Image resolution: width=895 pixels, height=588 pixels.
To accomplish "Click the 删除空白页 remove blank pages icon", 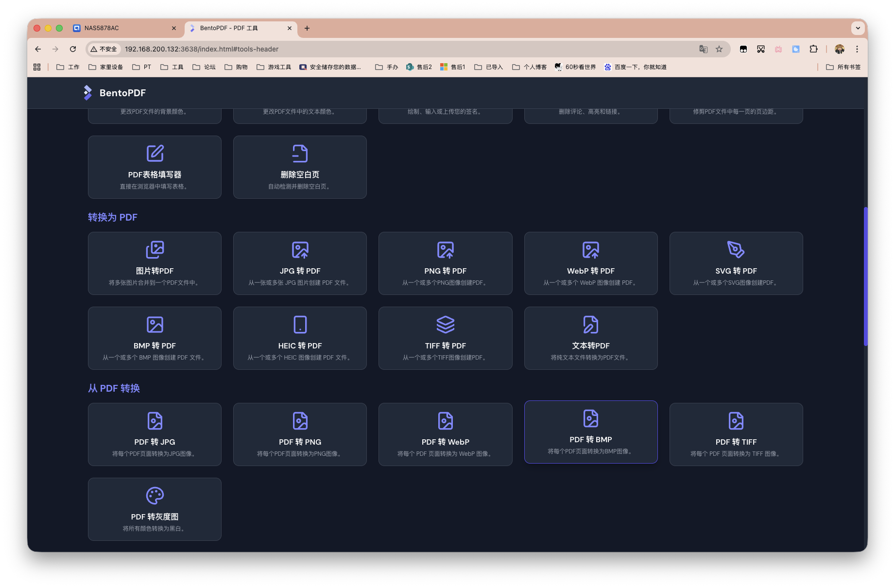I will 300,154.
